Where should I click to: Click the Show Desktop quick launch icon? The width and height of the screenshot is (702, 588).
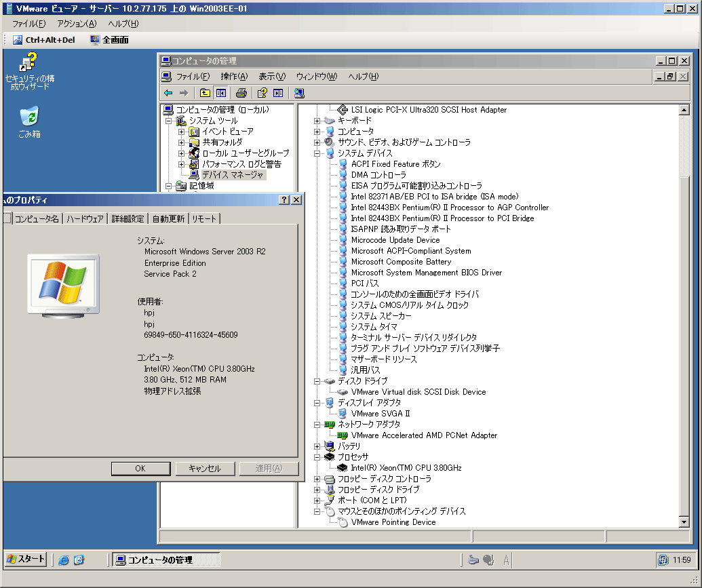pyautogui.click(x=79, y=560)
